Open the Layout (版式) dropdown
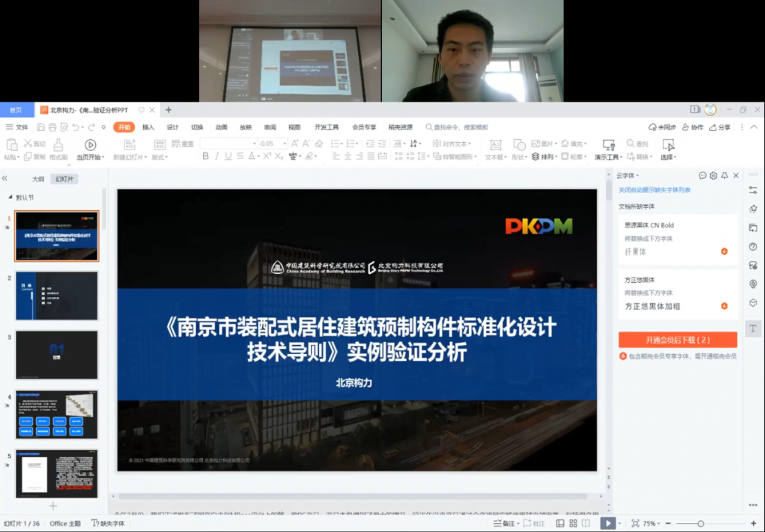This screenshot has width=765, height=532. (x=159, y=157)
